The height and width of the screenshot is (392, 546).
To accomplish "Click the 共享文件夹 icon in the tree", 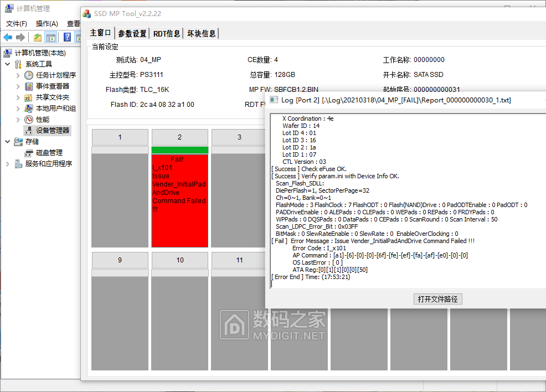I will [x=29, y=97].
